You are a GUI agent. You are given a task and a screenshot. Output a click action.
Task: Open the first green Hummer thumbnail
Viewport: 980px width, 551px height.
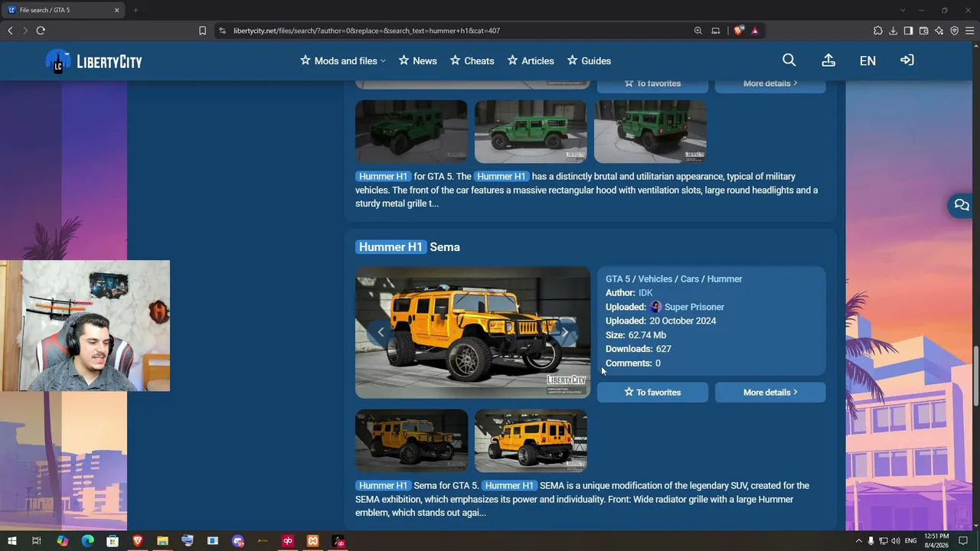pos(411,132)
